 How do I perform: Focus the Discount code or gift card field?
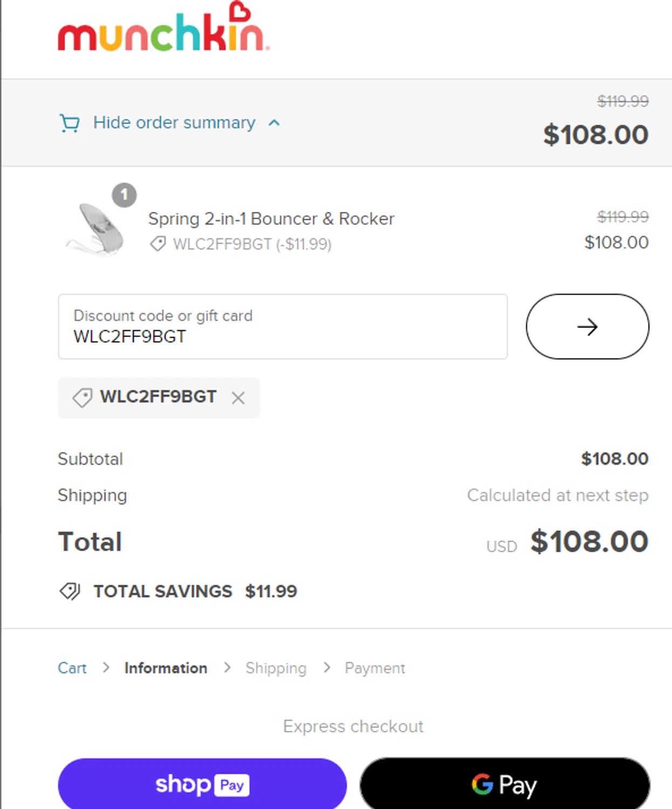point(282,327)
